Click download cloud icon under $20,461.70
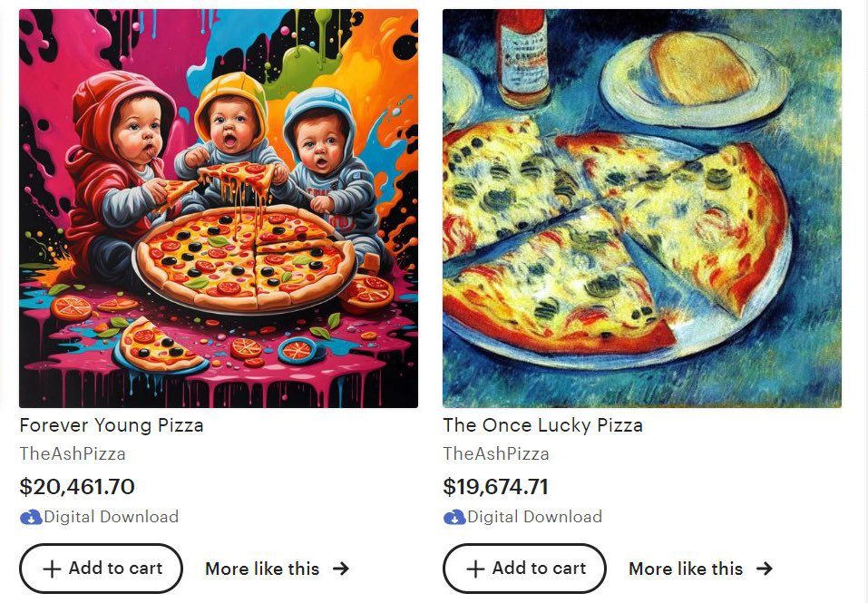This screenshot has height=603, width=868. tap(31, 518)
